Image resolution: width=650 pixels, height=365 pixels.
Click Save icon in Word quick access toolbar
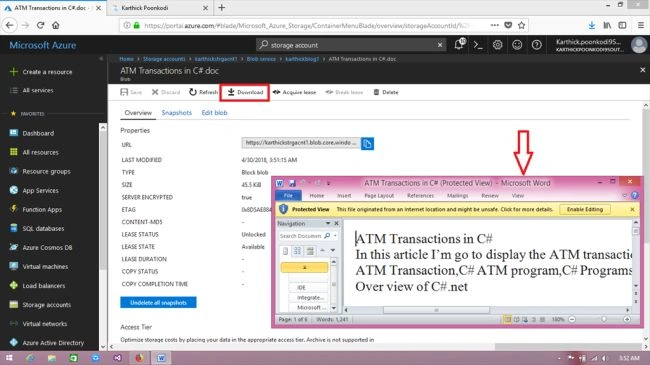(x=292, y=183)
